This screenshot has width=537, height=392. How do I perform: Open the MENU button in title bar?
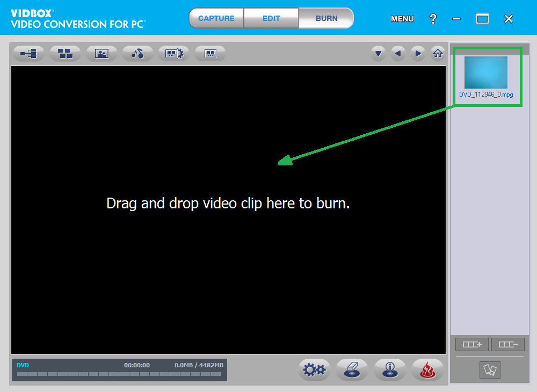click(402, 19)
